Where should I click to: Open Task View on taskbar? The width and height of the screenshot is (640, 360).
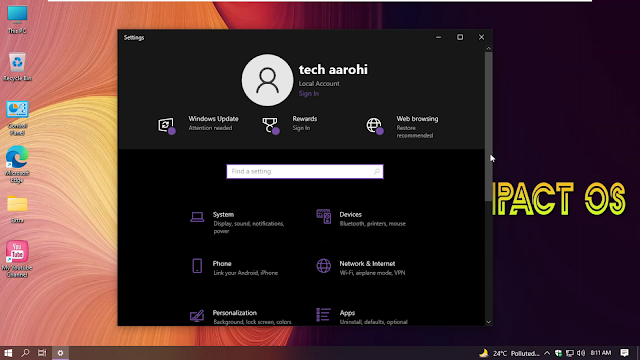[42, 353]
